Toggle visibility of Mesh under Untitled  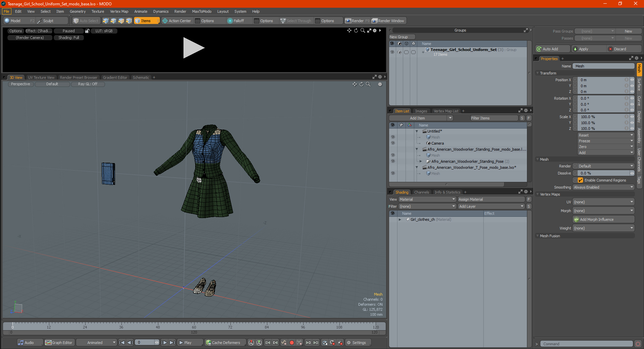click(392, 137)
